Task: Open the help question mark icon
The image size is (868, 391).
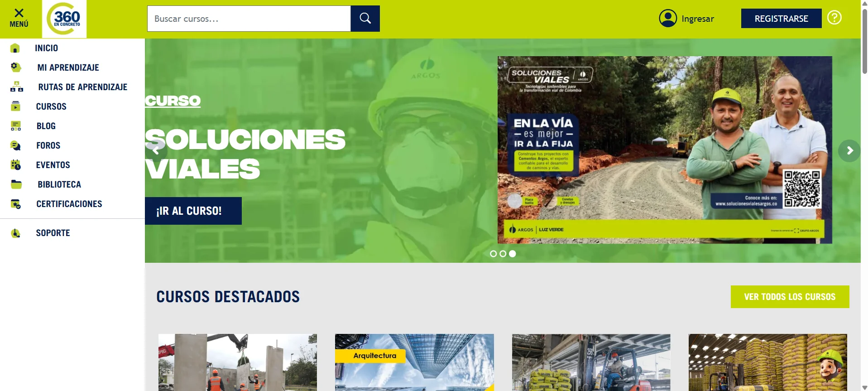Action: (834, 18)
